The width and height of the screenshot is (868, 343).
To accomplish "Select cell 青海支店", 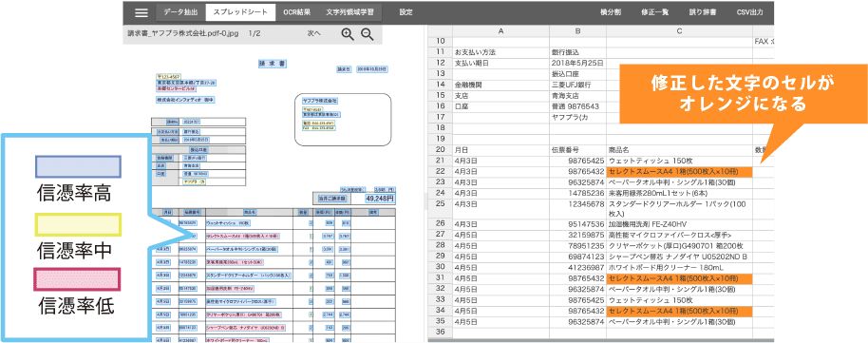I will (x=578, y=95).
